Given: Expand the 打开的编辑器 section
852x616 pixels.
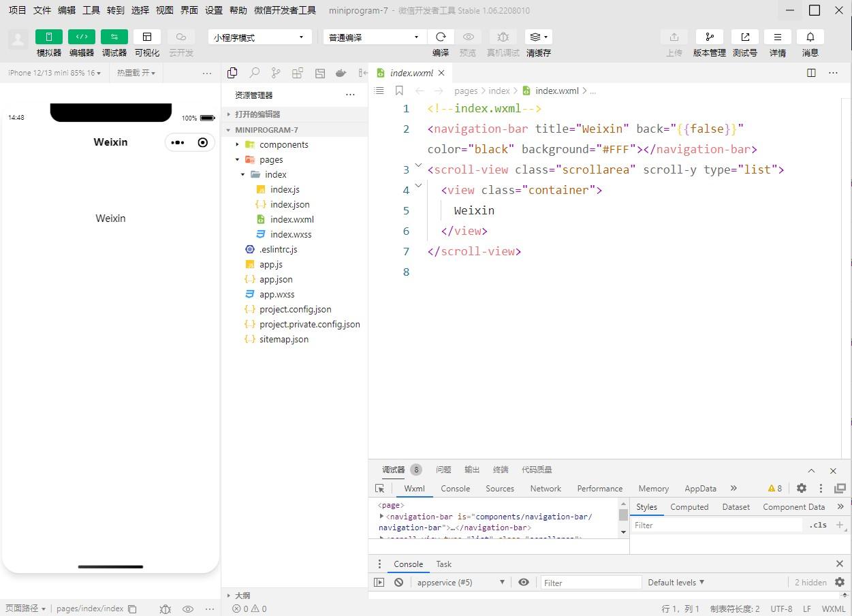Looking at the screenshot, I should (x=294, y=114).
